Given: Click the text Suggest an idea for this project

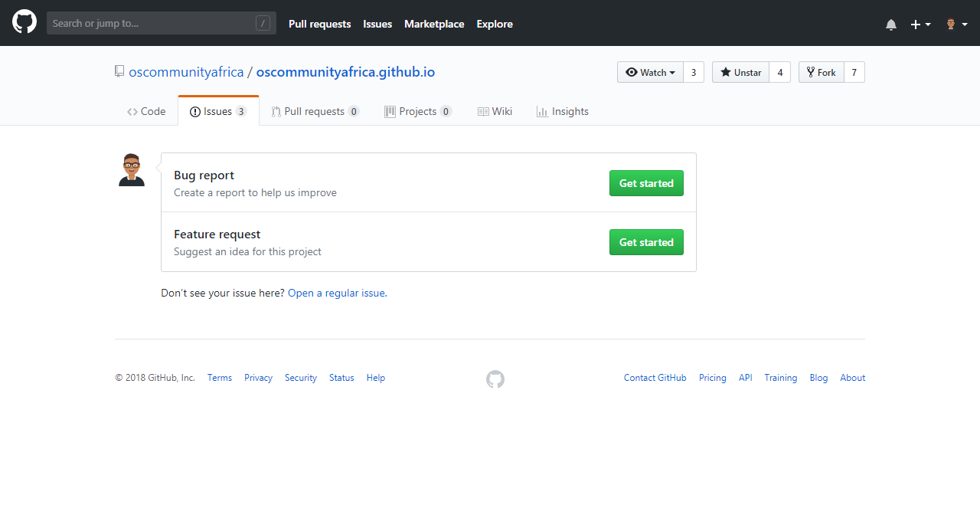Looking at the screenshot, I should [x=247, y=251].
